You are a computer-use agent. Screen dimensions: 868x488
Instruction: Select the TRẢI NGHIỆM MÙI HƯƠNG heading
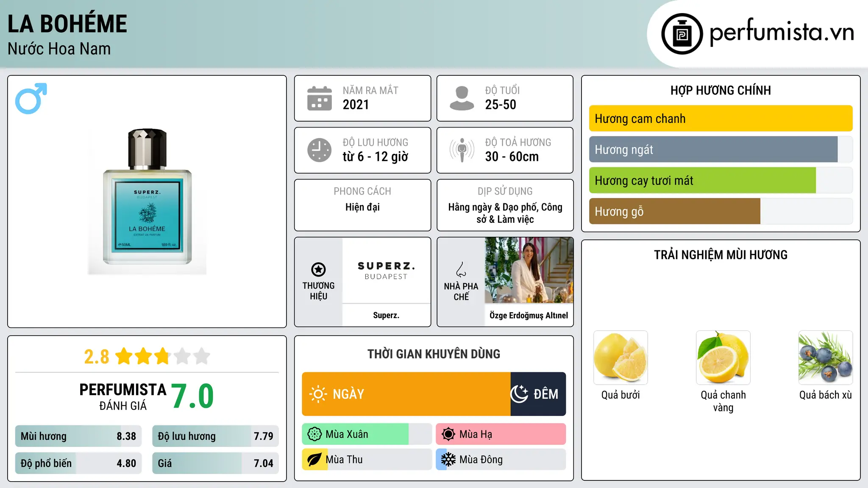tap(721, 255)
